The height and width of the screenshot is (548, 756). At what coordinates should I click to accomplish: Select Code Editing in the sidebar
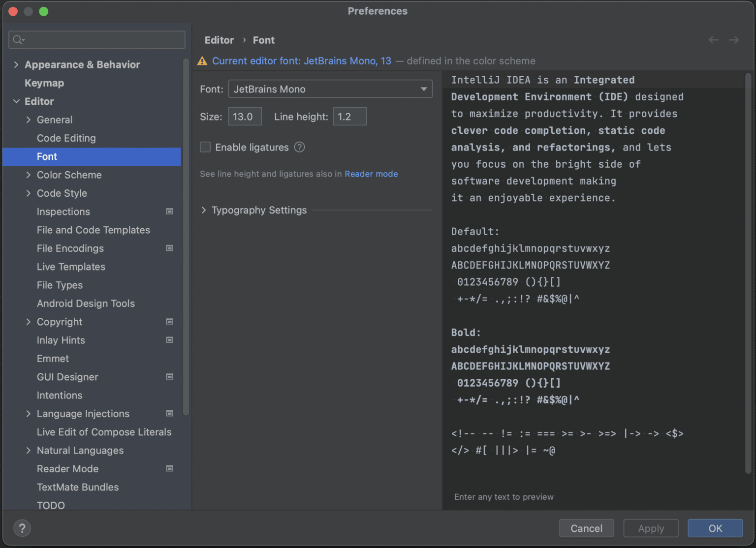pyautogui.click(x=66, y=138)
